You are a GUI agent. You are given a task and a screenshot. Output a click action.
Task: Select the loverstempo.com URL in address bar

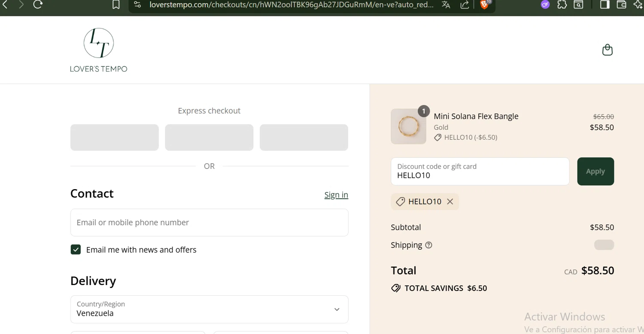point(292,5)
